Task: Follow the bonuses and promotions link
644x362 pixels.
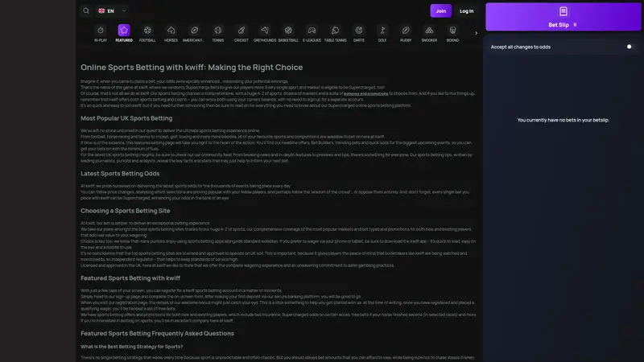Action: coord(365,93)
